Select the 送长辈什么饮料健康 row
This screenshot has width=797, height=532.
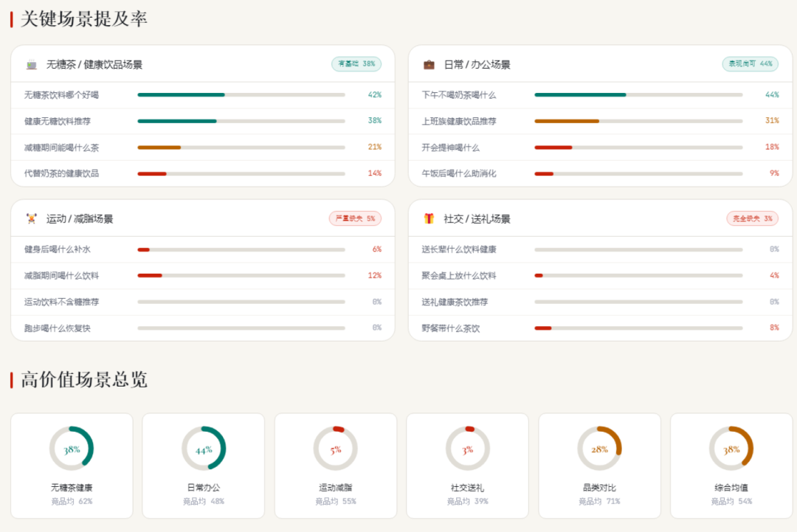[600, 249]
